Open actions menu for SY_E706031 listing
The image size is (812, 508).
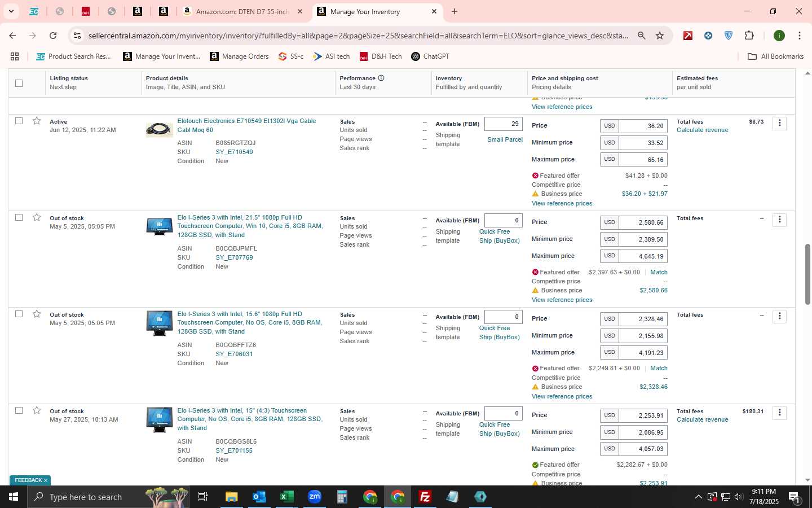[779, 316]
